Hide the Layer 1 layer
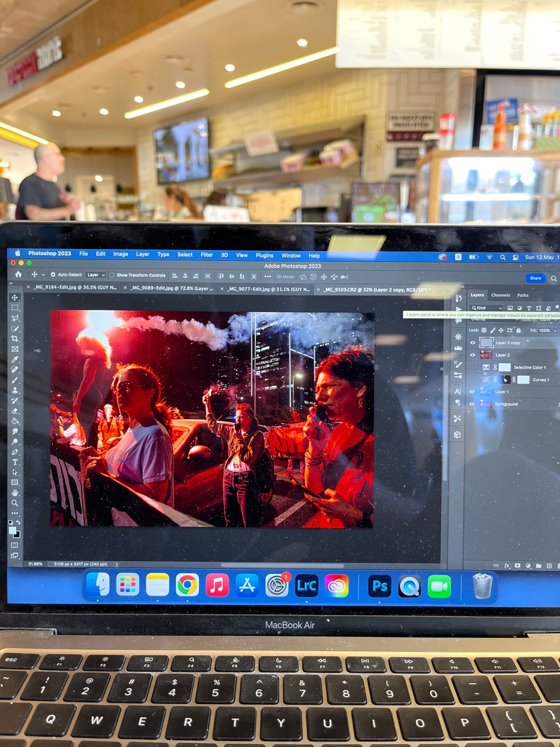 (x=472, y=392)
